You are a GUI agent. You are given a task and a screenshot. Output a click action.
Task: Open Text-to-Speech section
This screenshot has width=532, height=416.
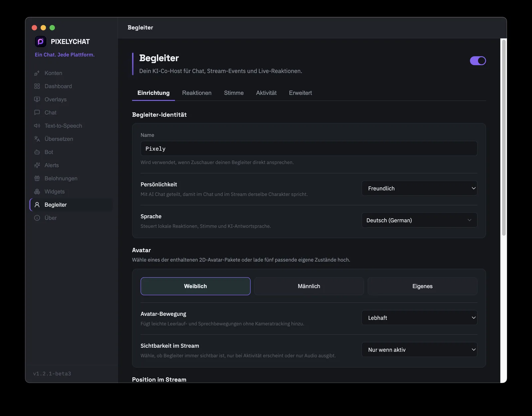(71, 126)
